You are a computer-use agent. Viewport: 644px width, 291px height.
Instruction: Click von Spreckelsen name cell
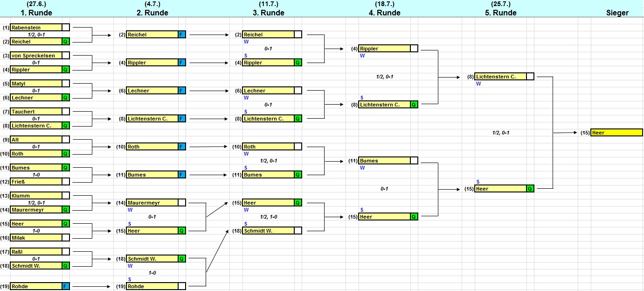click(x=36, y=56)
